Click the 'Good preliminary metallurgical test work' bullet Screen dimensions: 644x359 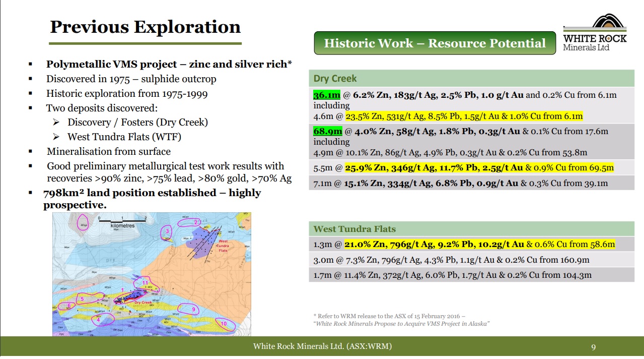[169, 172]
